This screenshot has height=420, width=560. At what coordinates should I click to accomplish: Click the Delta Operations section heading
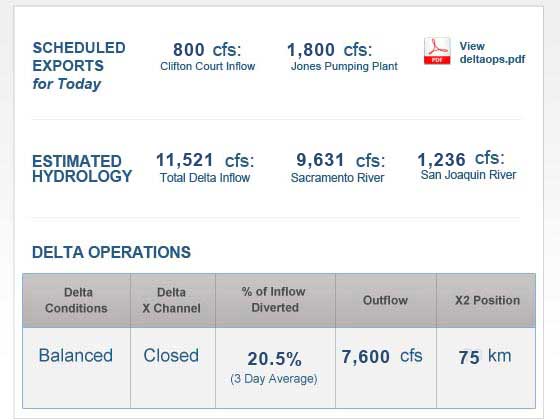(x=111, y=252)
